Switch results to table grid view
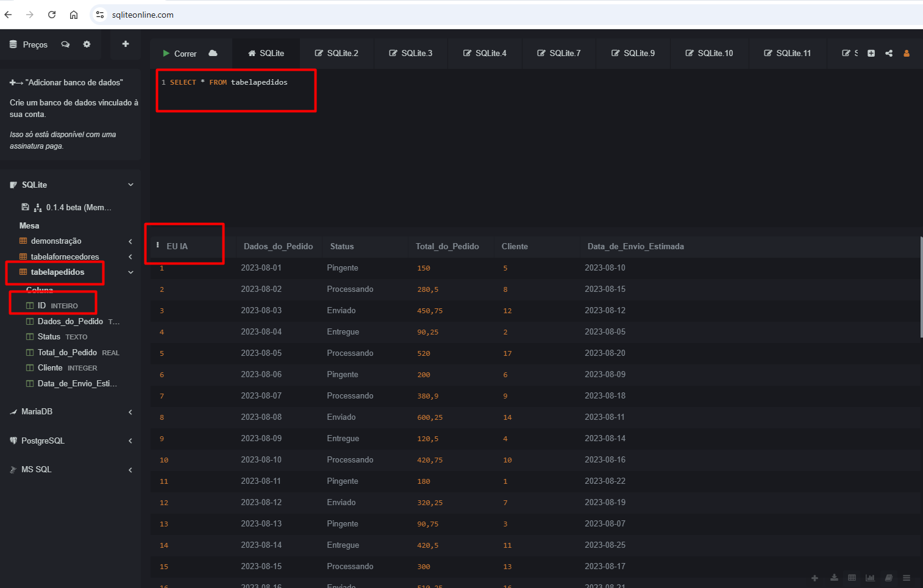The height and width of the screenshot is (588, 923). click(852, 578)
